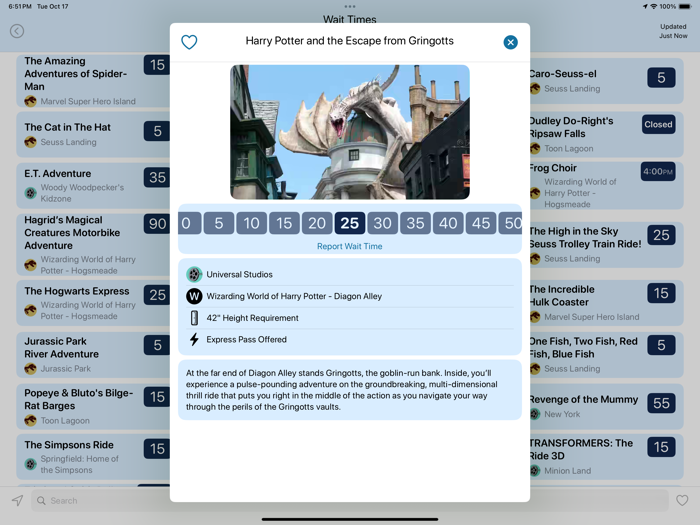Click the Closed badge on Dudley Do-Right's

pyautogui.click(x=658, y=125)
